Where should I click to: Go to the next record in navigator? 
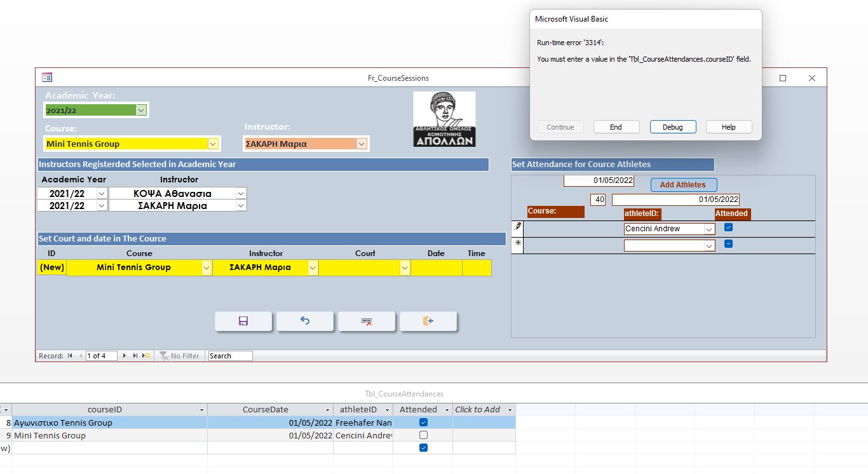click(x=125, y=356)
